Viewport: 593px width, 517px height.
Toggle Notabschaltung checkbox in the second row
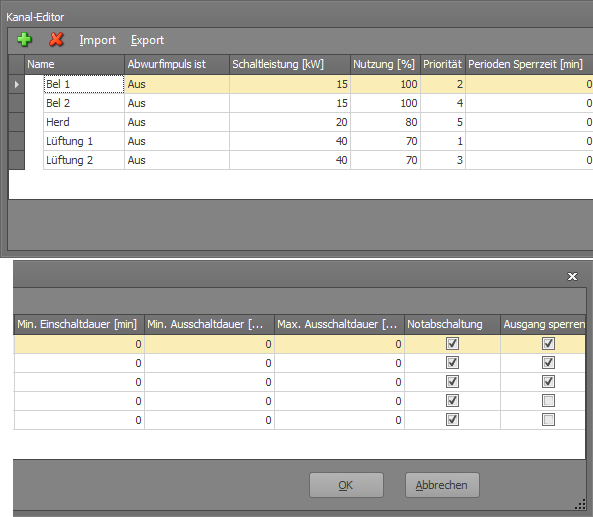(452, 363)
